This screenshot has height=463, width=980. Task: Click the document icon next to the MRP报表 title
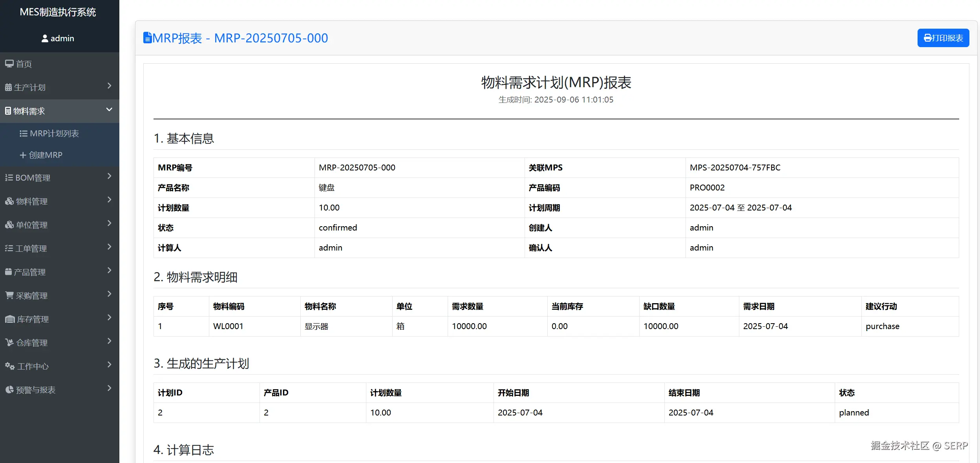coord(147,38)
